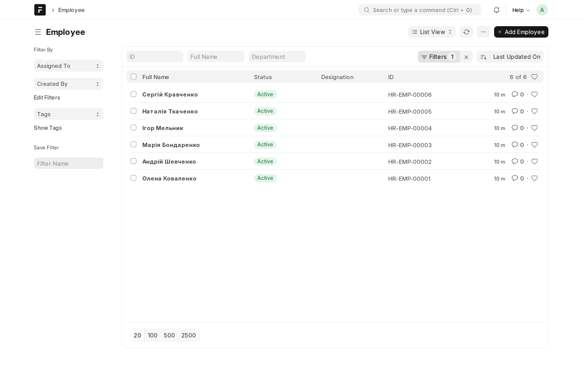Like Олена Коваленко row heart
The image size is (588, 368).
point(534,178)
